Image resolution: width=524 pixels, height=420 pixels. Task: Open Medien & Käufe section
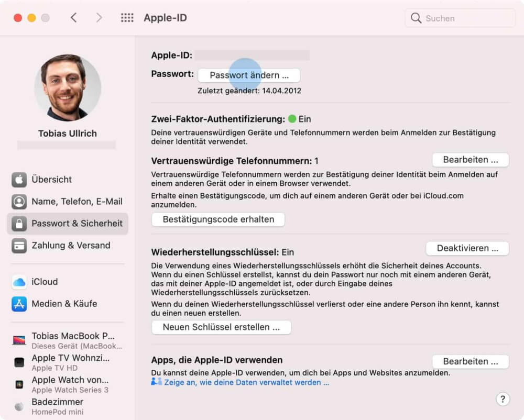pos(68,304)
